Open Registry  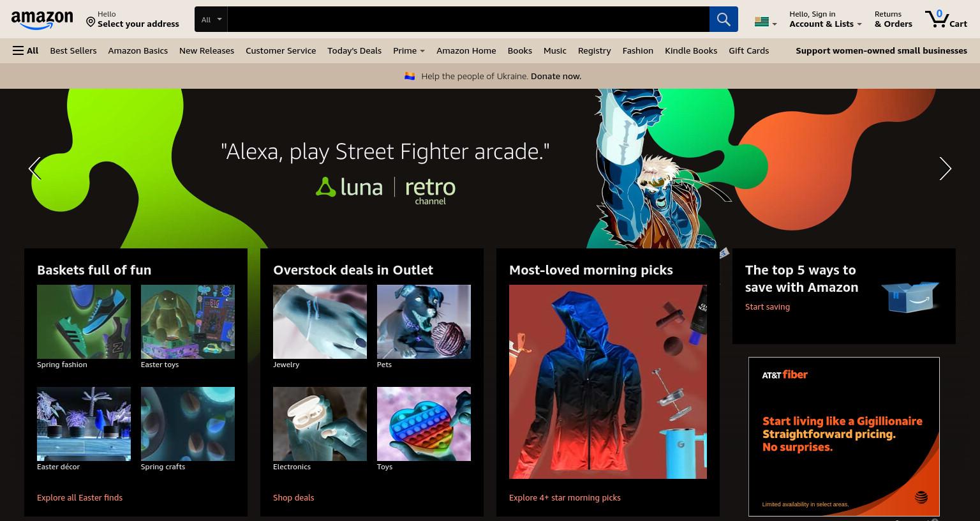point(594,50)
